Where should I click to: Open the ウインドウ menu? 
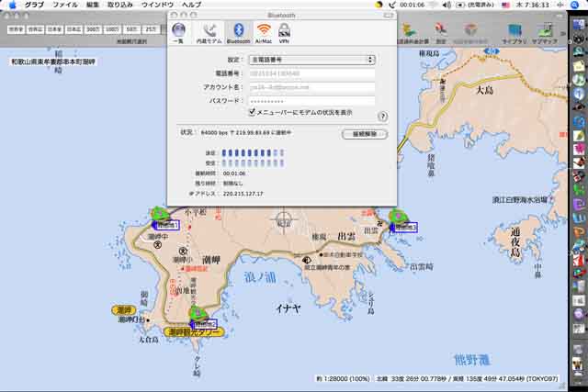coord(157,5)
